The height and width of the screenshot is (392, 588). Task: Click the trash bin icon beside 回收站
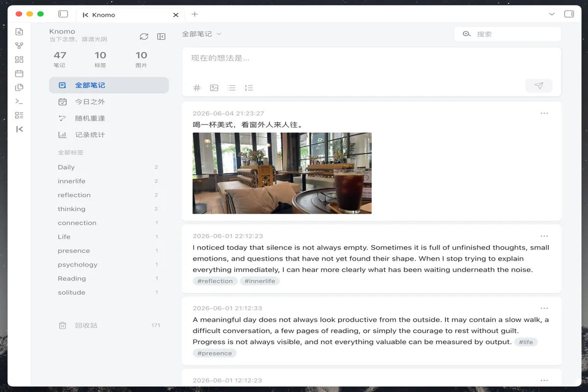pos(63,325)
